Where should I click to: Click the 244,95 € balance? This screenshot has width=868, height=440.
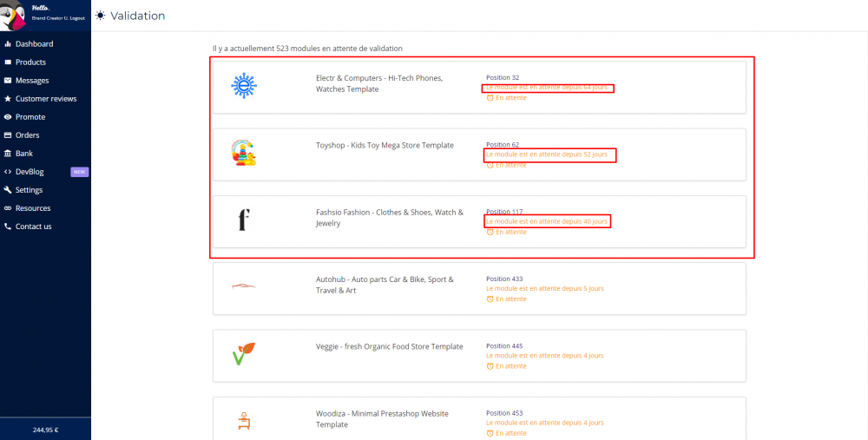45,430
